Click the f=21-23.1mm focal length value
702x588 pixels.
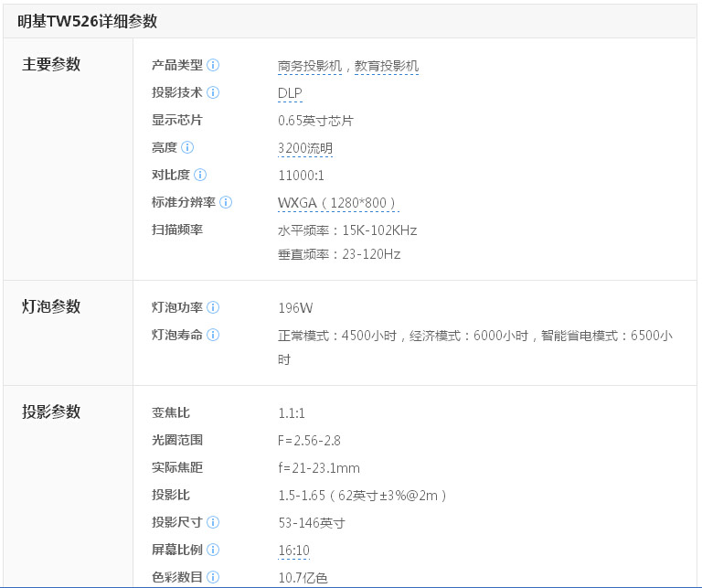(x=319, y=468)
